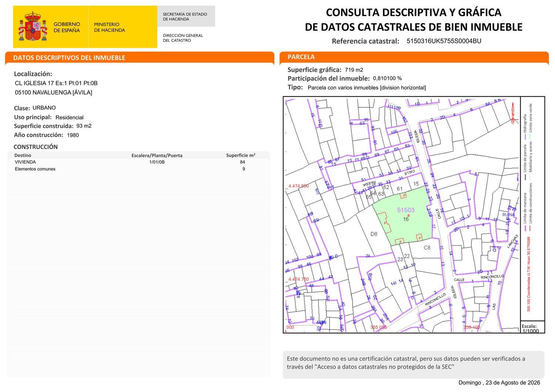Click the 355.050 coordinate label
The image size is (555, 392).
pyautogui.click(x=379, y=327)
